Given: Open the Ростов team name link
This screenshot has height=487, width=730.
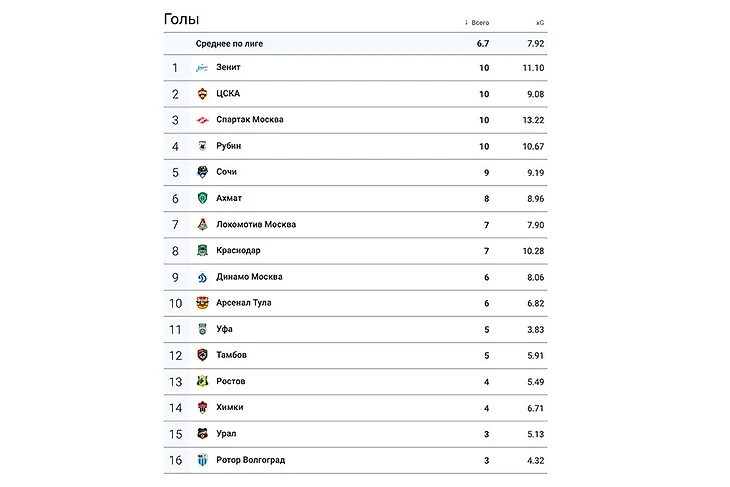Looking at the screenshot, I should click(x=230, y=381).
